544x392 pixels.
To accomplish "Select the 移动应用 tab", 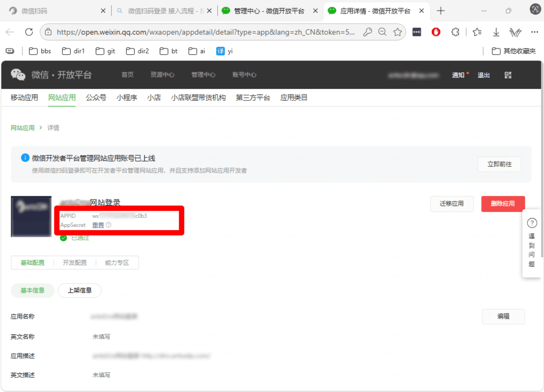I will 24,98.
